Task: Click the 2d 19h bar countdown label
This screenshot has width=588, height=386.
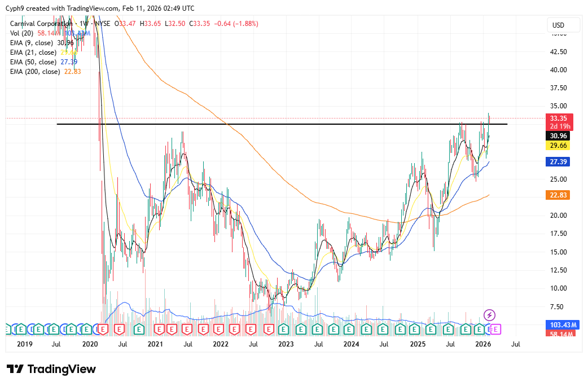Action: (x=559, y=126)
